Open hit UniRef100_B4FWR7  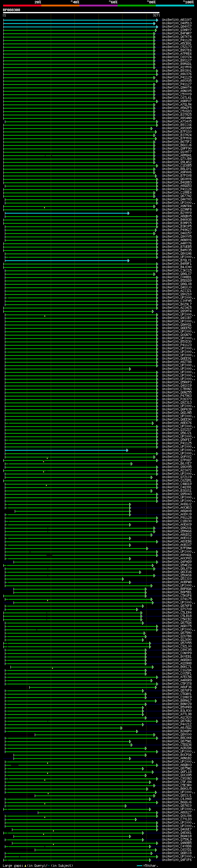point(177,33)
